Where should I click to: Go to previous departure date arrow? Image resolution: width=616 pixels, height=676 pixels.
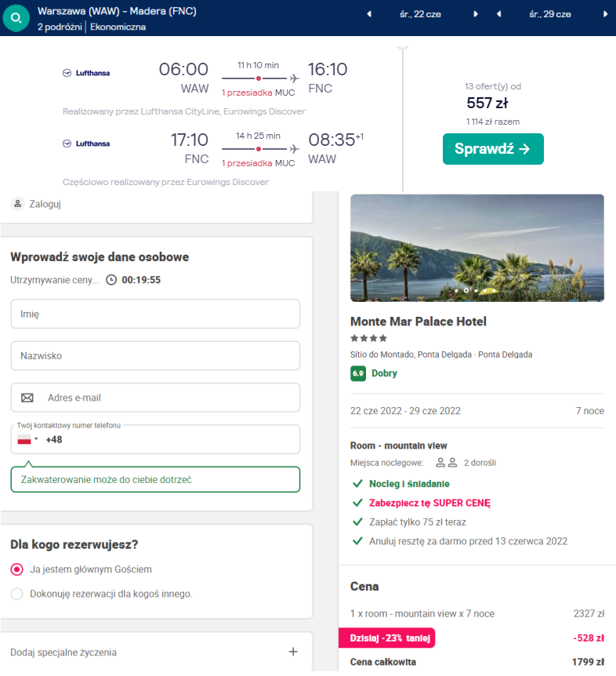coord(369,14)
